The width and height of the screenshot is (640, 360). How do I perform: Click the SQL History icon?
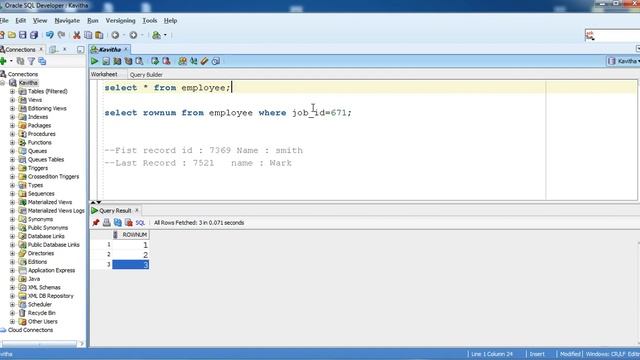click(x=216, y=61)
